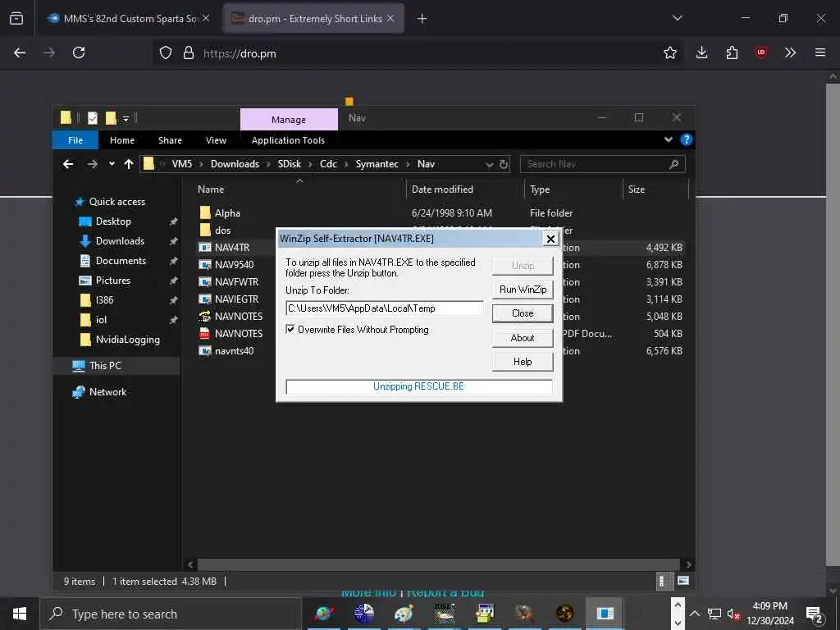Select the NAVFWTR file
The image size is (840, 630).
pos(236,282)
